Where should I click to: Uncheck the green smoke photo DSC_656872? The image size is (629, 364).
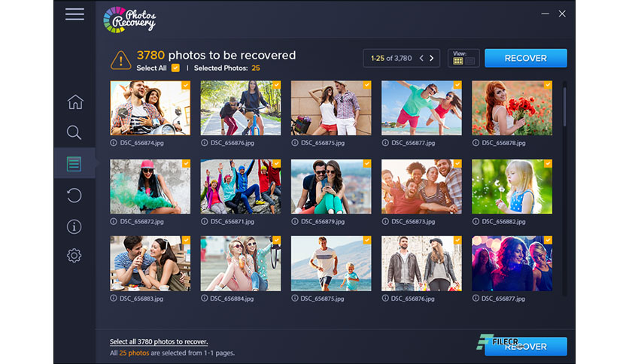(x=186, y=163)
